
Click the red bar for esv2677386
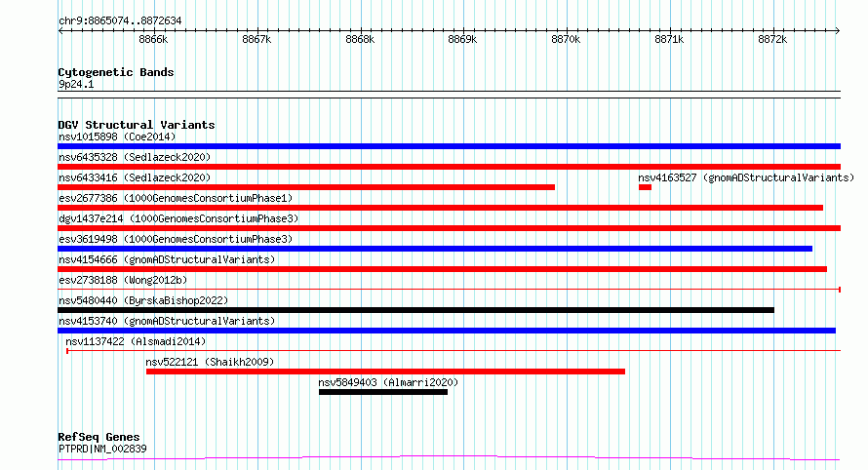point(440,208)
